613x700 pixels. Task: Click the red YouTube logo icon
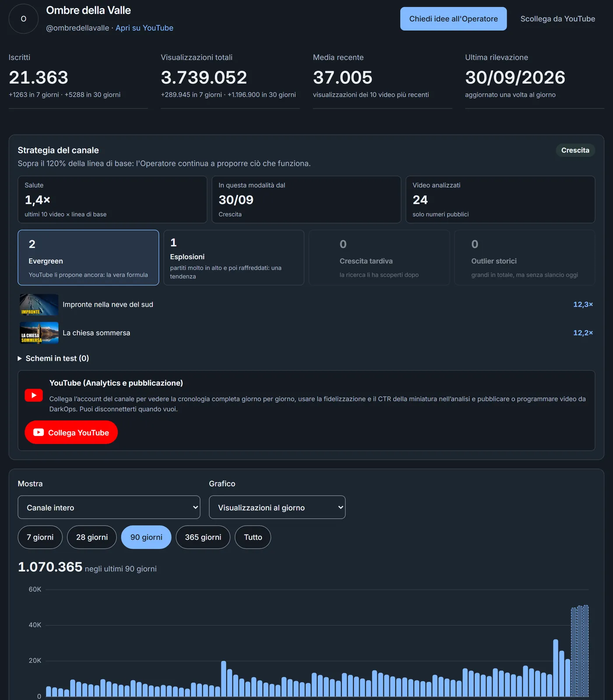pyautogui.click(x=34, y=395)
